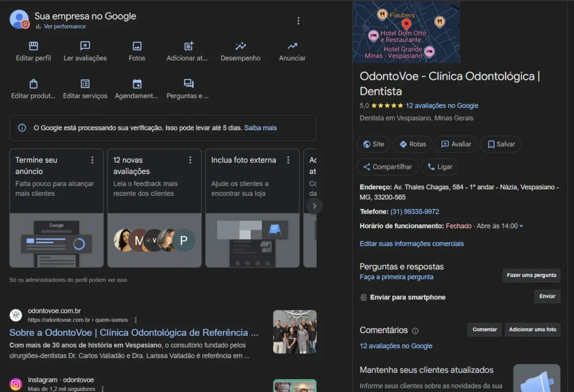Open Editar perfil storefront icon
Screen dimensions: 574x392
(33, 46)
